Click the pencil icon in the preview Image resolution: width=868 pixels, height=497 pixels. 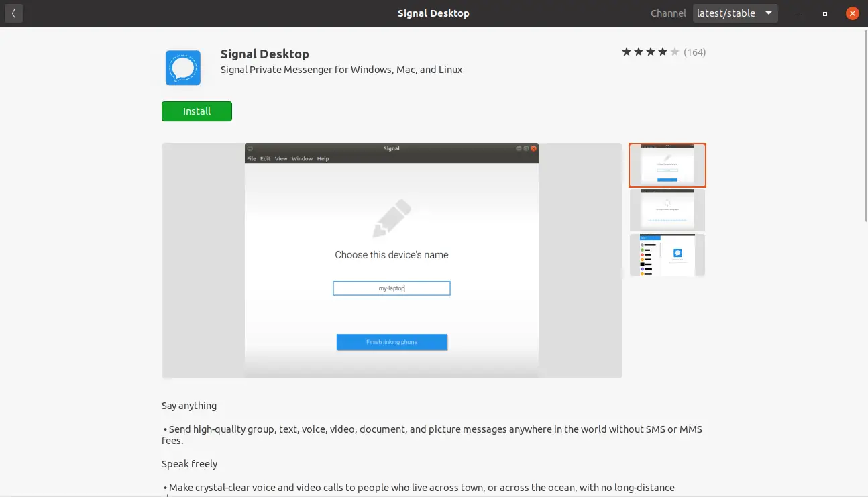point(392,219)
